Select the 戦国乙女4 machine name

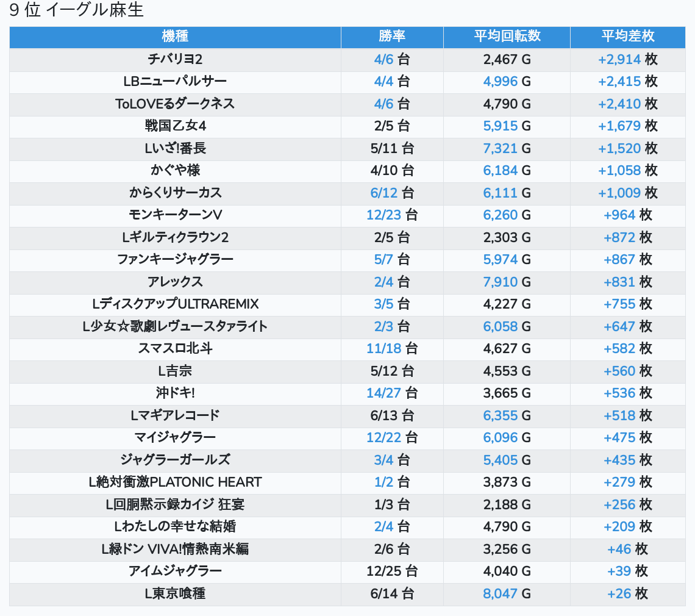(x=175, y=126)
